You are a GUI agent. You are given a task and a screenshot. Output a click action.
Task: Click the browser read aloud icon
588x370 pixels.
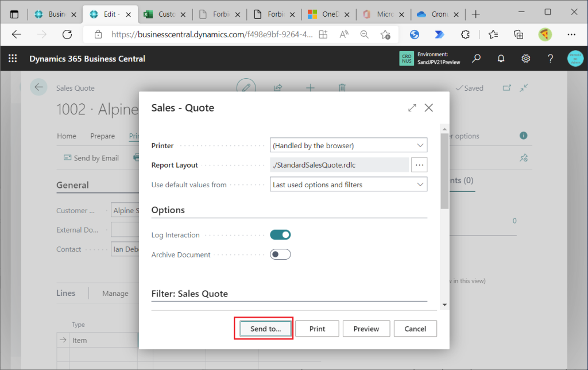[344, 34]
